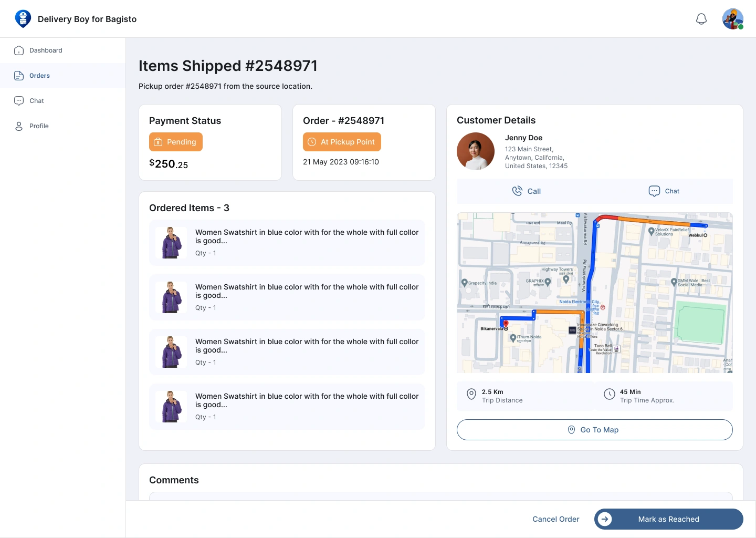Click the clock icon beside Trip Time Approx.

click(x=610, y=394)
